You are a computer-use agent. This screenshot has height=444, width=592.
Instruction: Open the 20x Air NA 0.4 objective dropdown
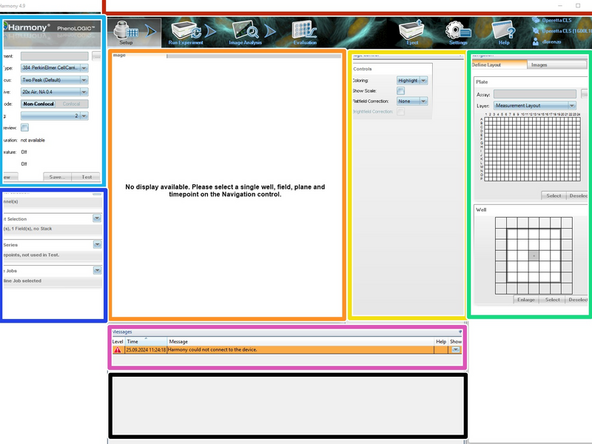click(54, 92)
